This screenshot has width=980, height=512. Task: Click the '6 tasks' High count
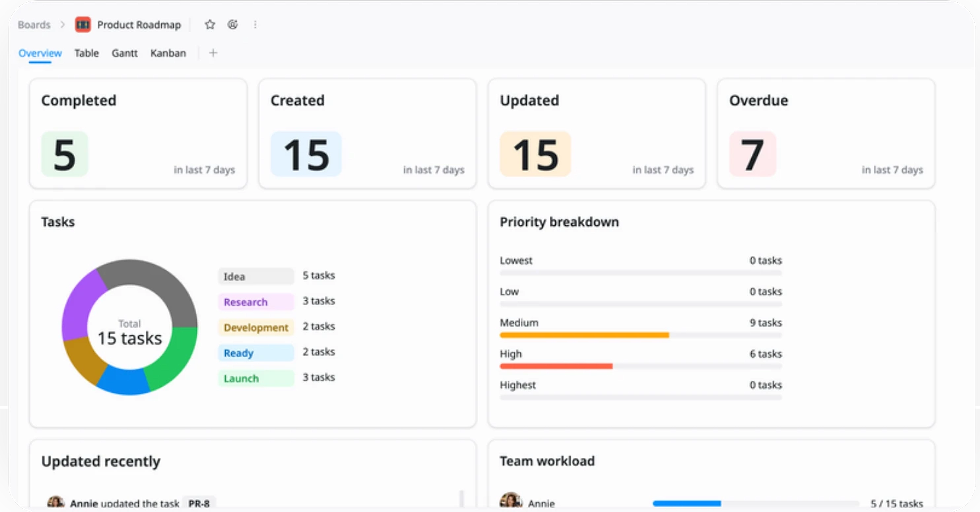(766, 354)
